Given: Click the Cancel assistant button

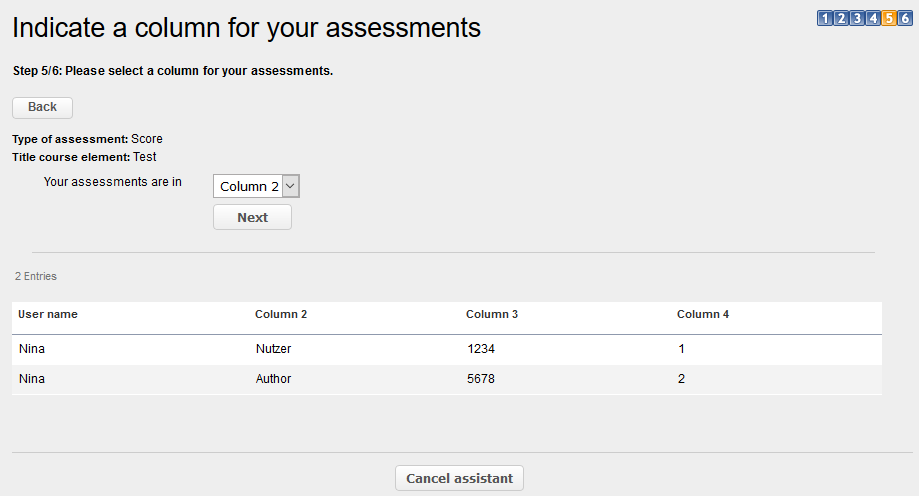Looking at the screenshot, I should (459, 478).
